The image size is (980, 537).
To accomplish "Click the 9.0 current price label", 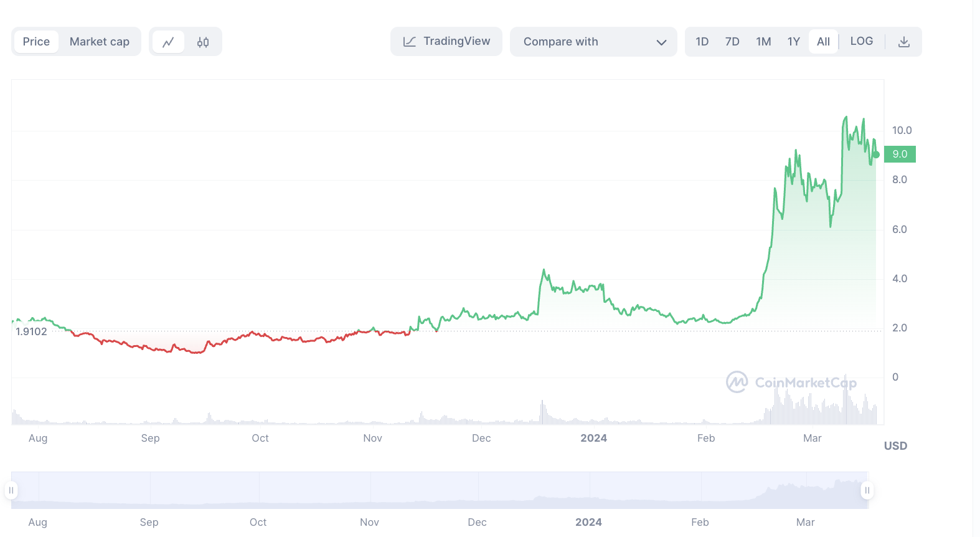I will point(900,154).
